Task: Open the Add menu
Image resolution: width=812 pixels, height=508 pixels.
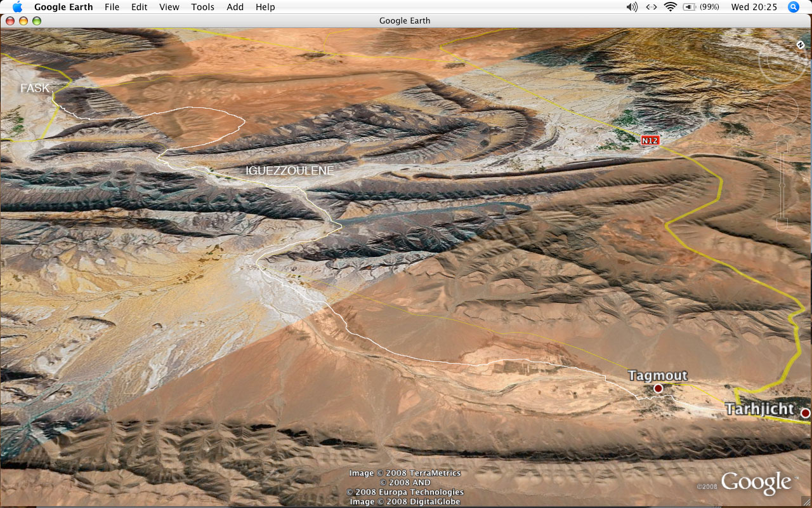Action: point(235,7)
